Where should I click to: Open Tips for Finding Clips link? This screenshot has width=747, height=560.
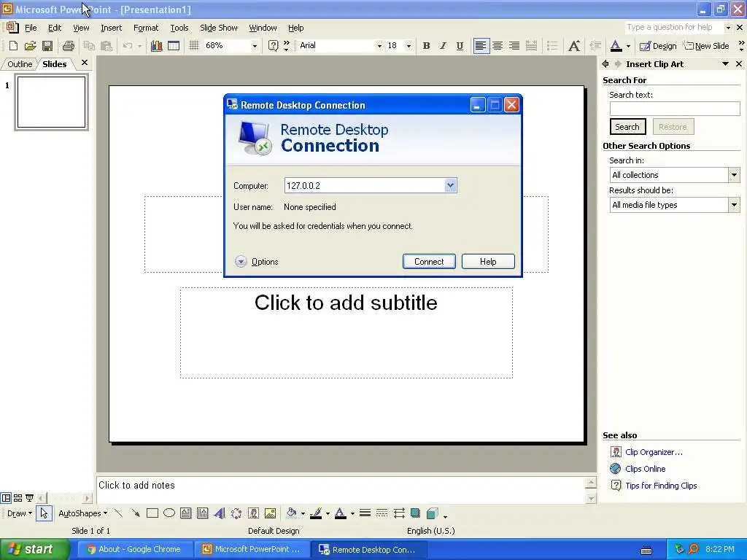(x=661, y=485)
